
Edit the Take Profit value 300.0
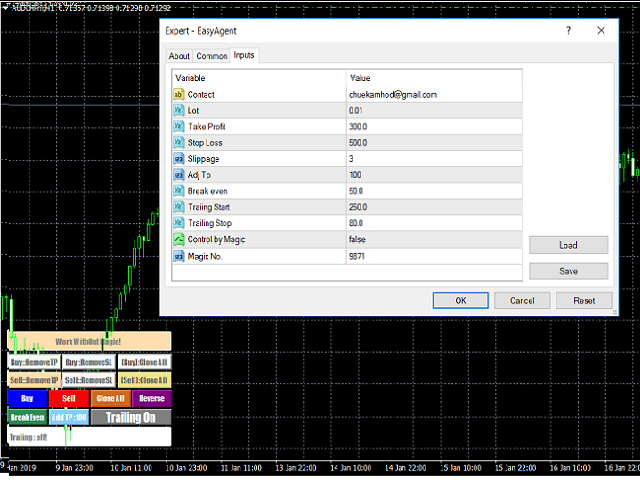point(434,127)
